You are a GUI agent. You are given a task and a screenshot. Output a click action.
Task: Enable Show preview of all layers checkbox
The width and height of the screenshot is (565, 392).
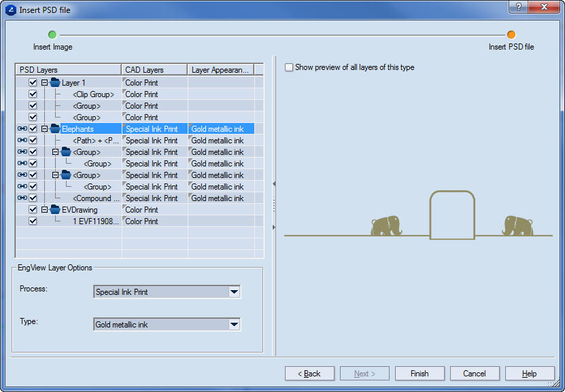290,67
